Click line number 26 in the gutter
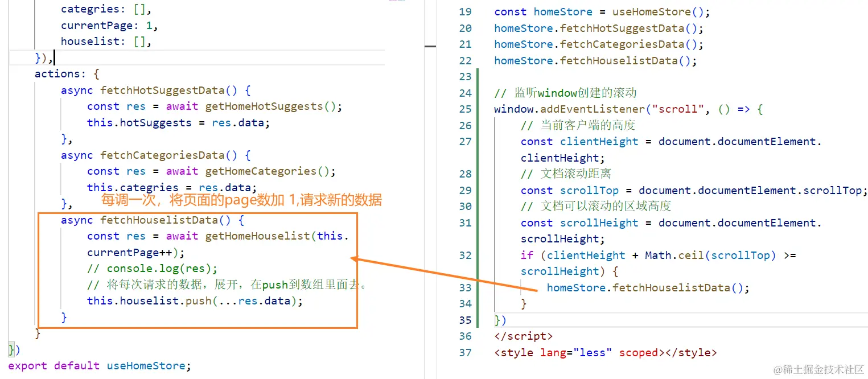 465,125
